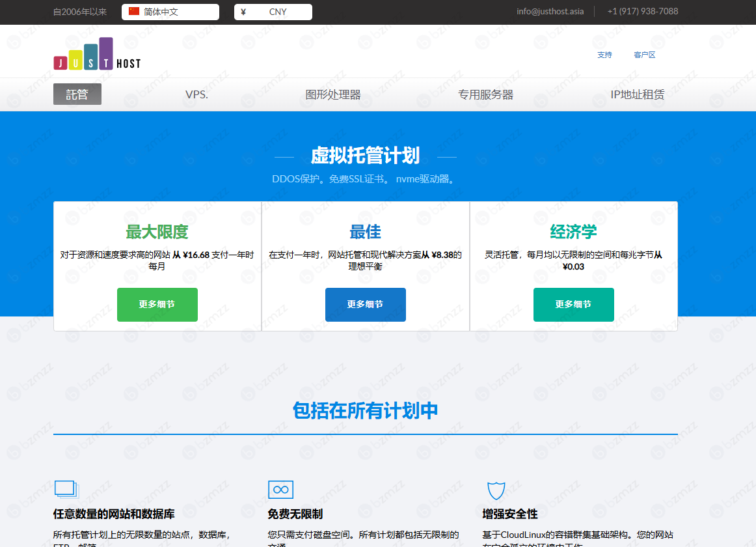756x547 pixels.
Task: Click the 客户区 client area link
Action: pyautogui.click(x=645, y=55)
